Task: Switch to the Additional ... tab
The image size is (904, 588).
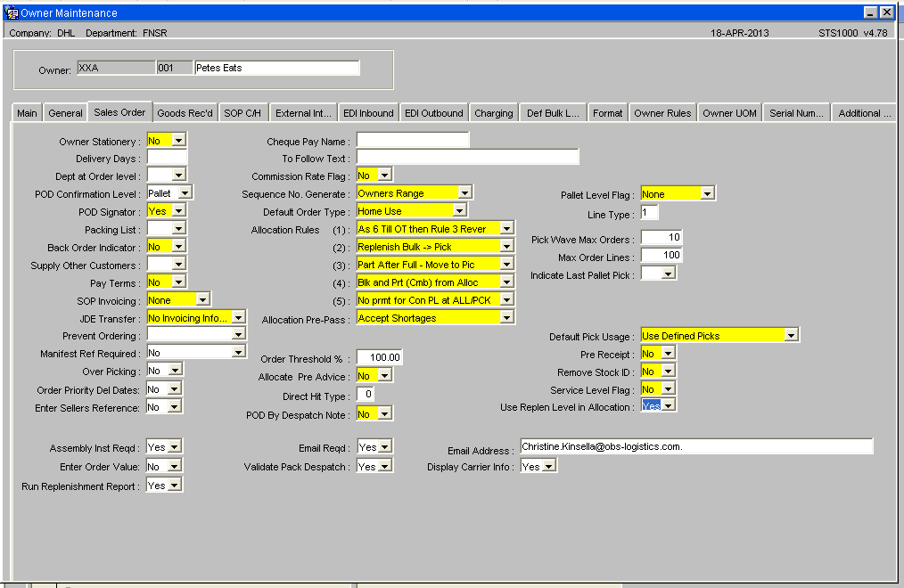Action: pyautogui.click(x=864, y=113)
